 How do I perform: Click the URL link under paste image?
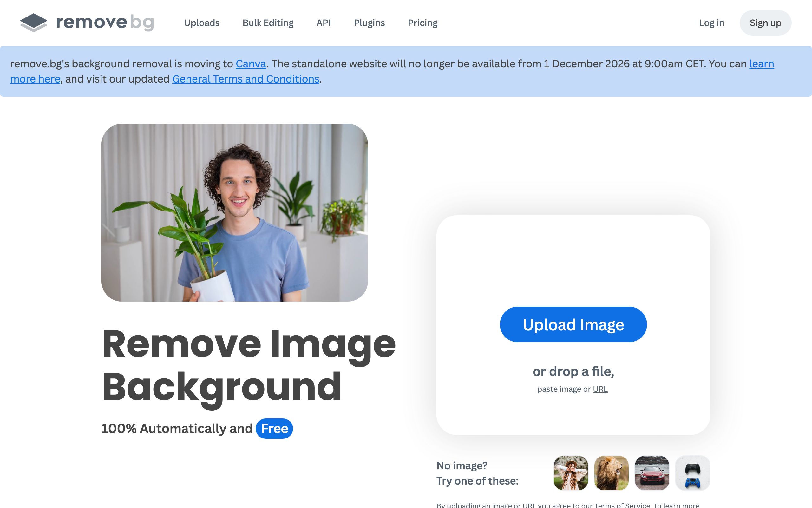click(600, 389)
